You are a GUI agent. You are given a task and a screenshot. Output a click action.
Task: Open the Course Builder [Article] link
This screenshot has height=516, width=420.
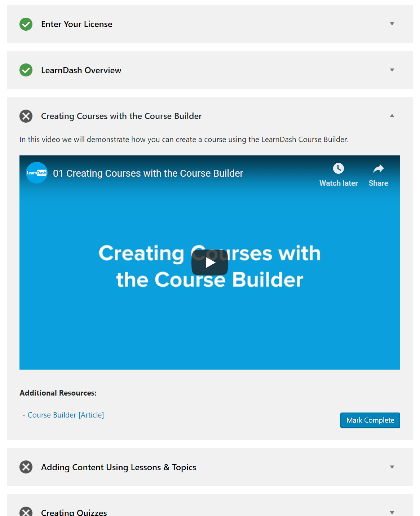66,415
